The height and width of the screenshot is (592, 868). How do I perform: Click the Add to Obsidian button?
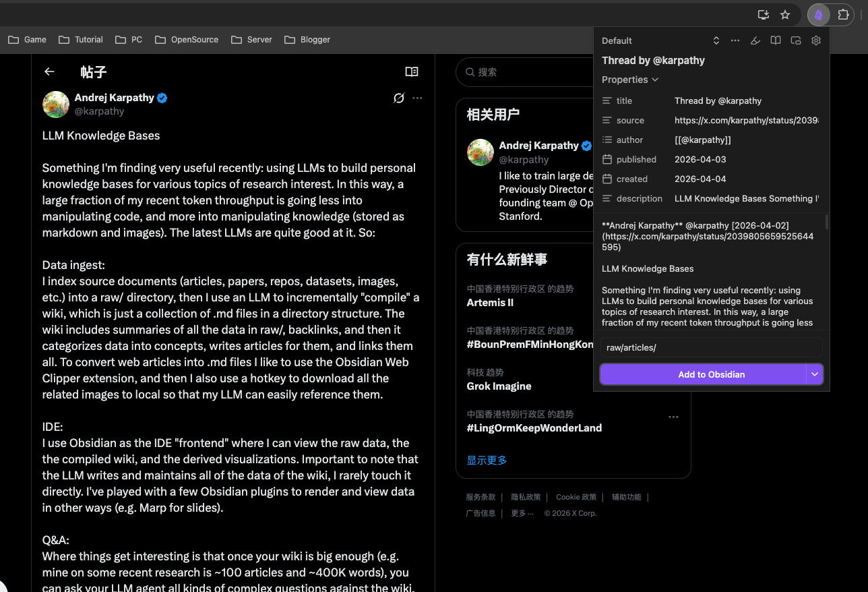[x=703, y=374]
